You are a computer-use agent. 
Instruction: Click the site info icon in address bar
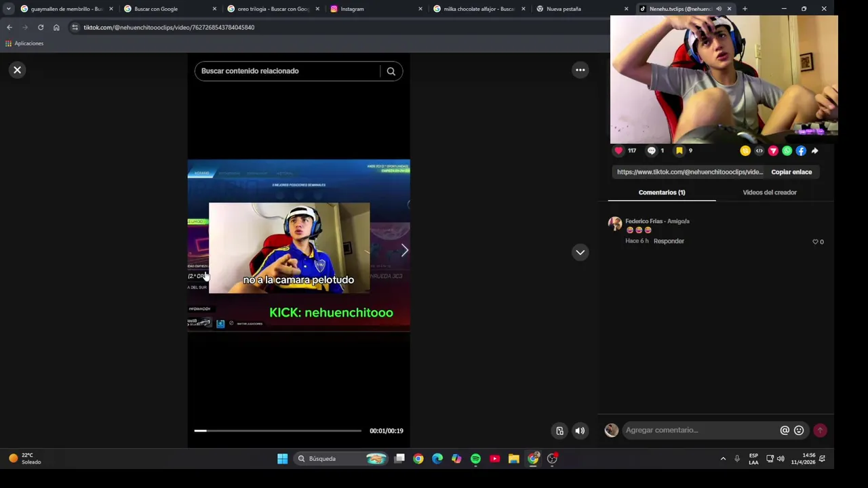(x=75, y=27)
